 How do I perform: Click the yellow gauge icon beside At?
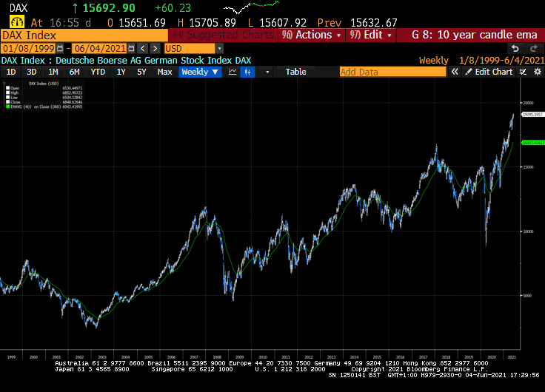(x=17, y=22)
